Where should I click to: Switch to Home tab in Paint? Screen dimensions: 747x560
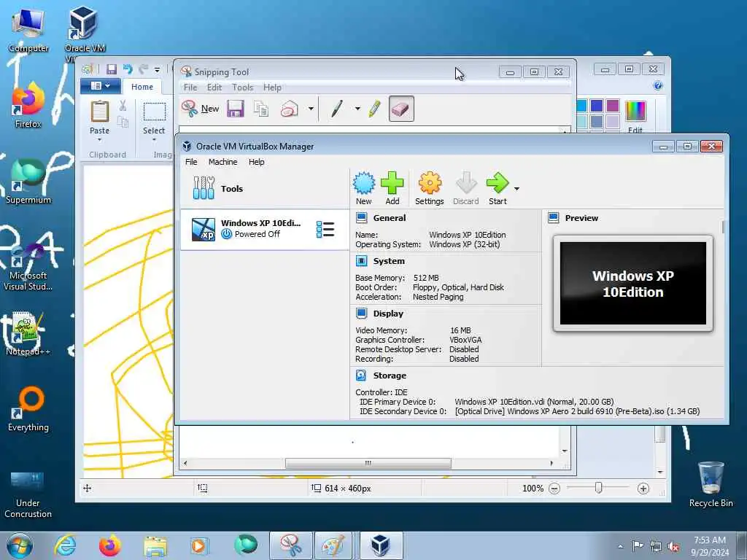coord(142,87)
